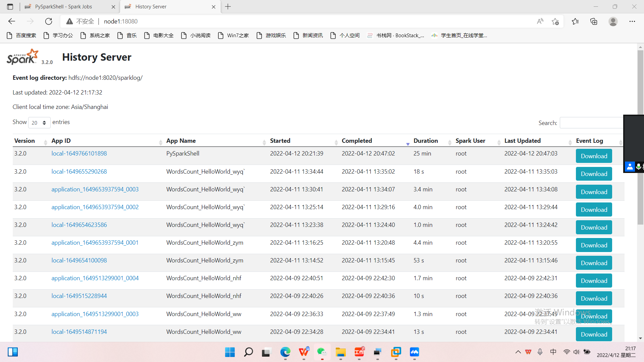
Task: Switch to PySparkShell - Spark Jobs tab
Action: (70, 7)
